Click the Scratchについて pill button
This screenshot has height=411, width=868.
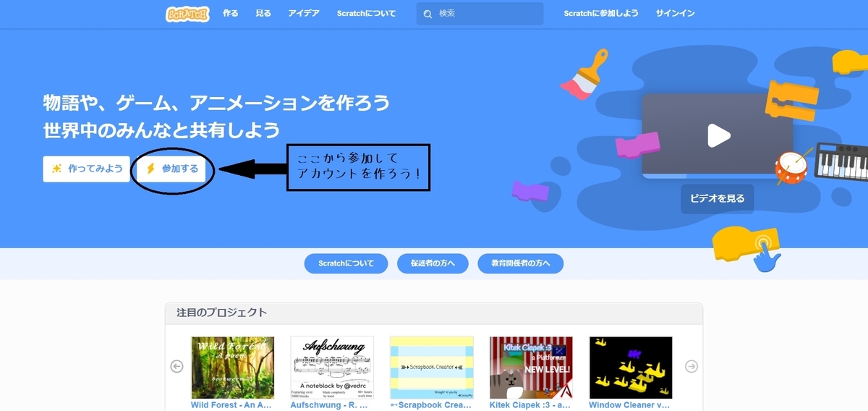click(346, 264)
